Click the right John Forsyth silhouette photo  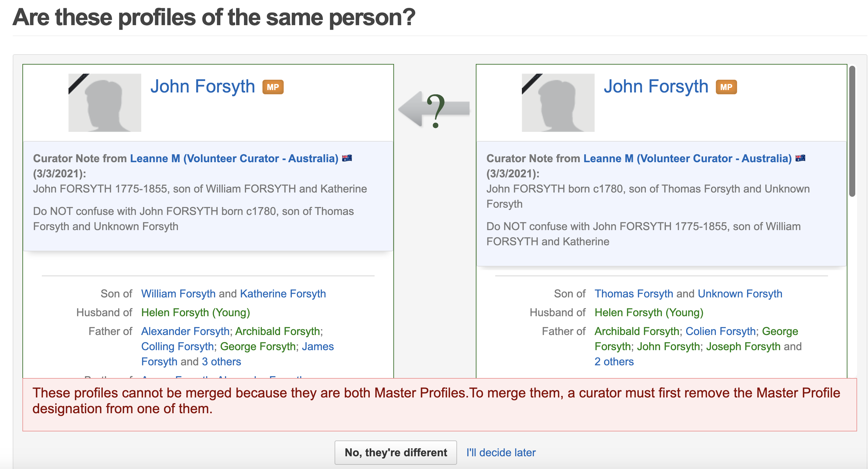558,102
